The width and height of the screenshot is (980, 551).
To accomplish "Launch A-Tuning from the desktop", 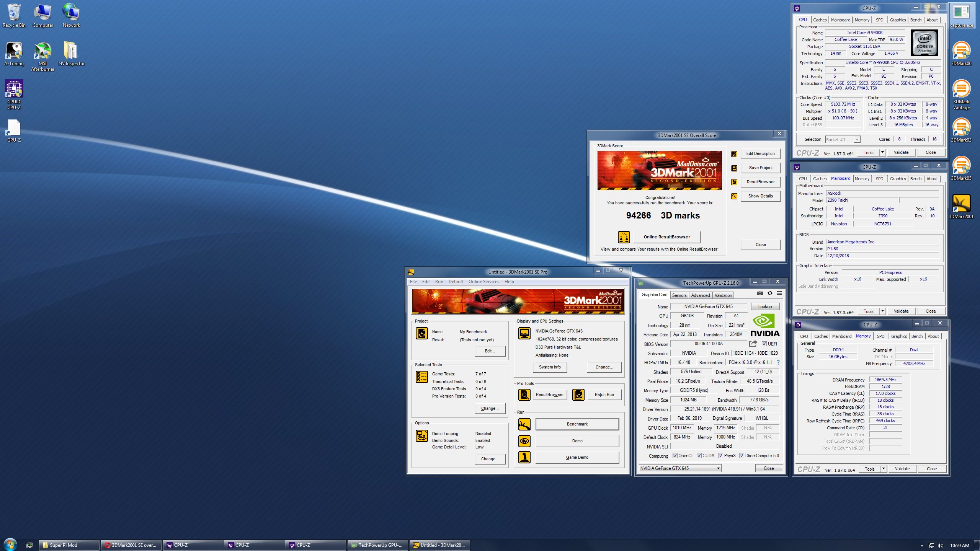I will [14, 54].
